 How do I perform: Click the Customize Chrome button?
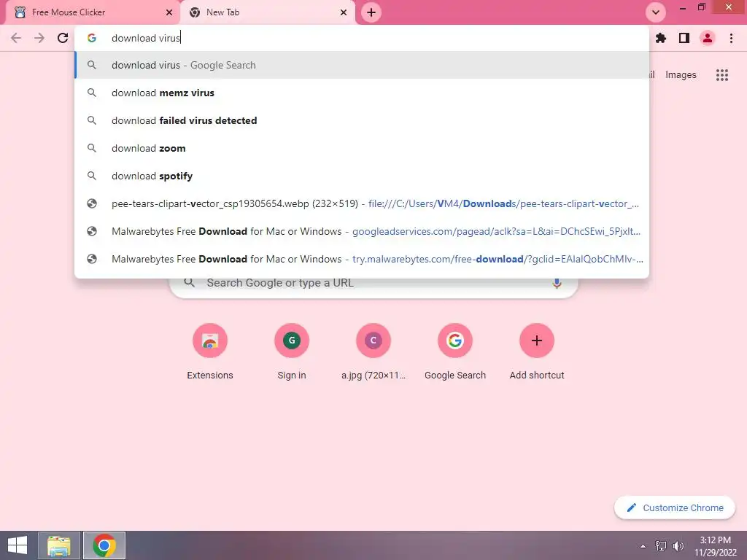(675, 507)
